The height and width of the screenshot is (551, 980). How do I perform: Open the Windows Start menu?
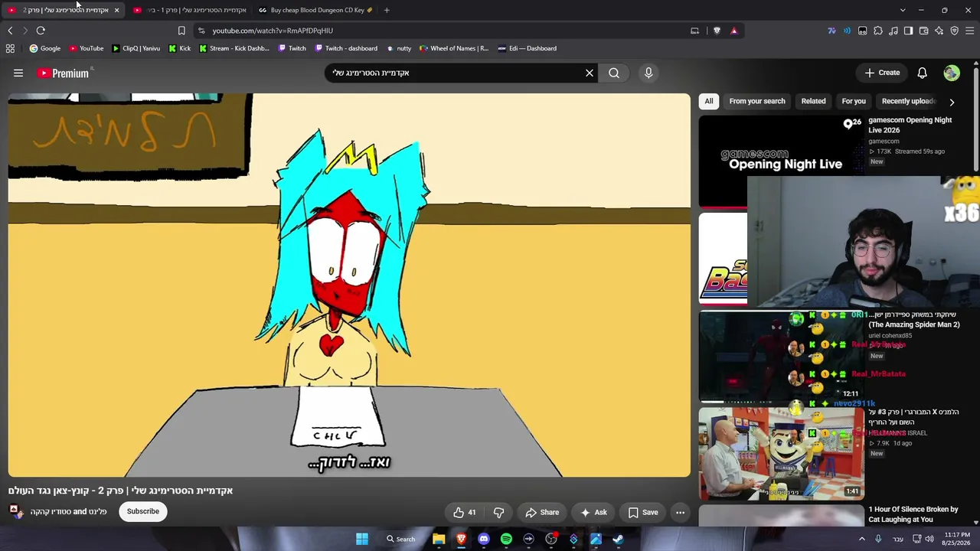coord(362,539)
